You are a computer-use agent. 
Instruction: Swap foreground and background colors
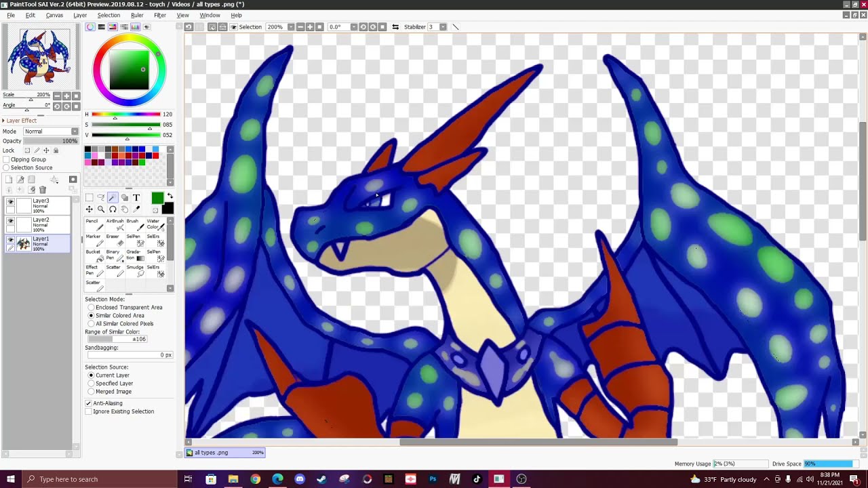click(x=170, y=197)
